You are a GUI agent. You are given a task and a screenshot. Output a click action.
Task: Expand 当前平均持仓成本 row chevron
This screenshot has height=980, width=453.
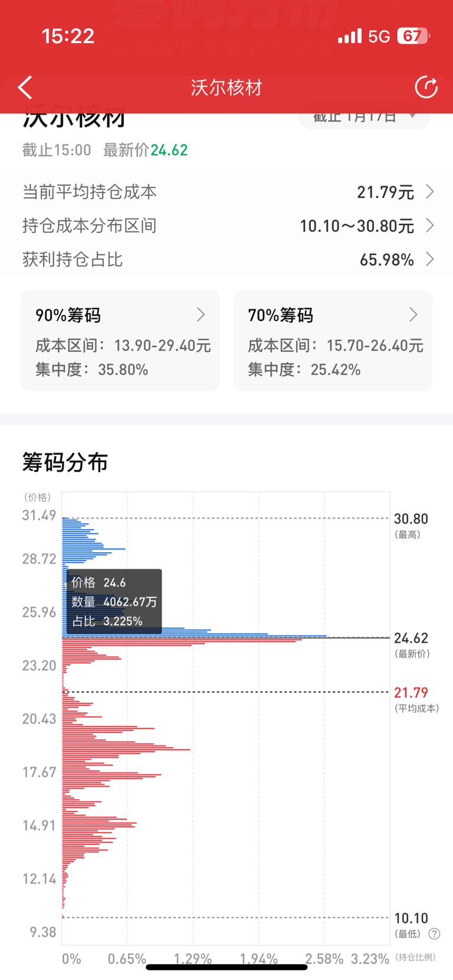pos(430,192)
